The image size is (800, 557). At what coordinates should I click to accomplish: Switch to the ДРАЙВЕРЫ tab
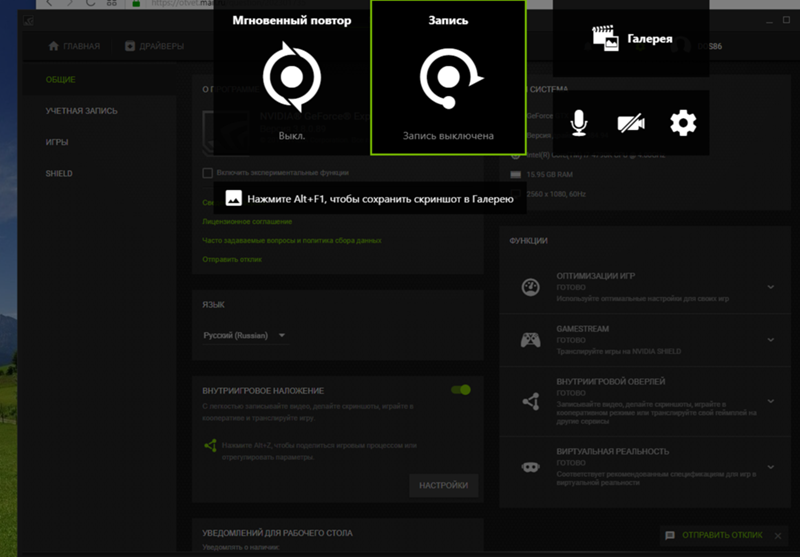click(x=154, y=46)
